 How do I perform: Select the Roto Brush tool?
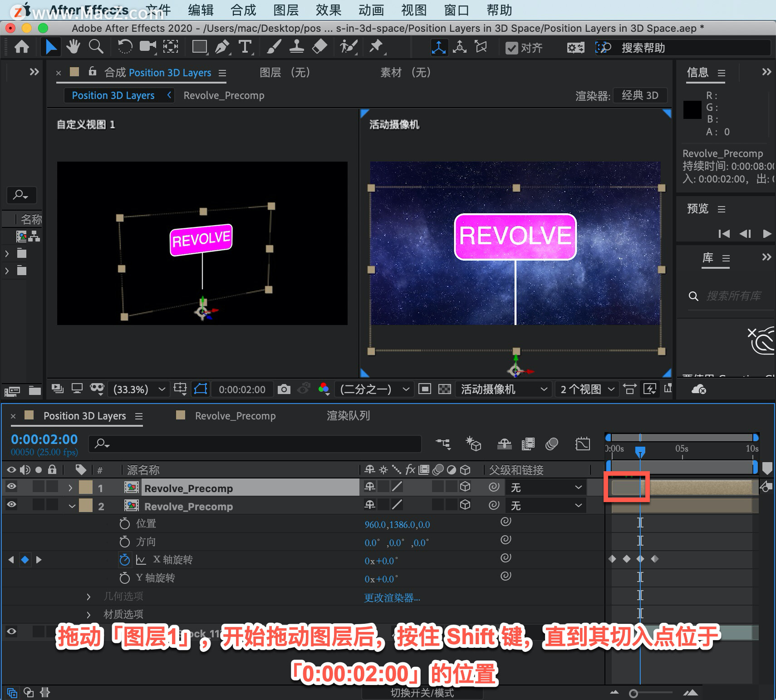349,47
